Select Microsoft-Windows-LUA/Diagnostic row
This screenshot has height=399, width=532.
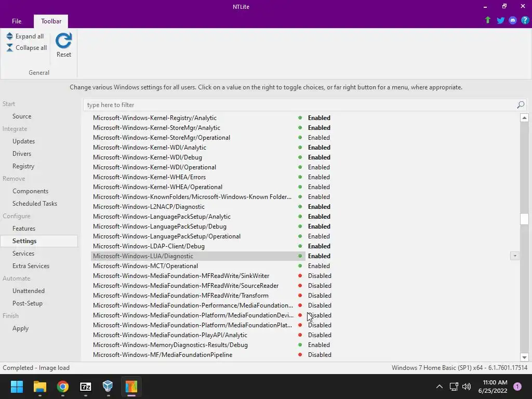pos(198,256)
